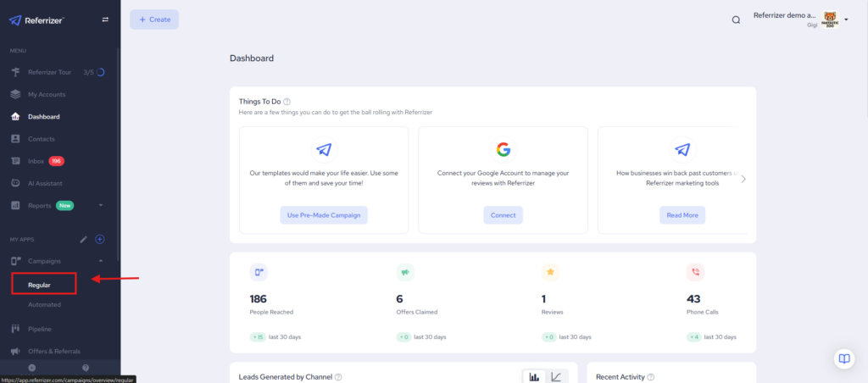
Task: Click the pencil icon beside My Apps
Action: pos(83,240)
